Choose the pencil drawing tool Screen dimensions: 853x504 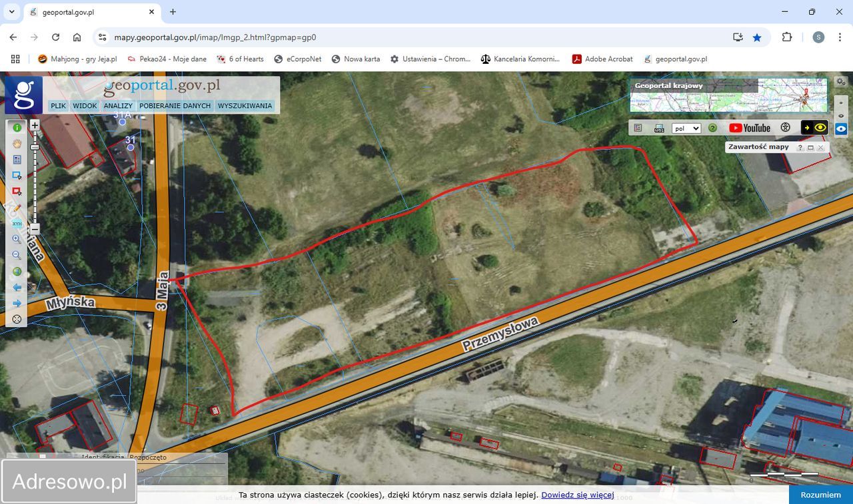click(x=17, y=208)
